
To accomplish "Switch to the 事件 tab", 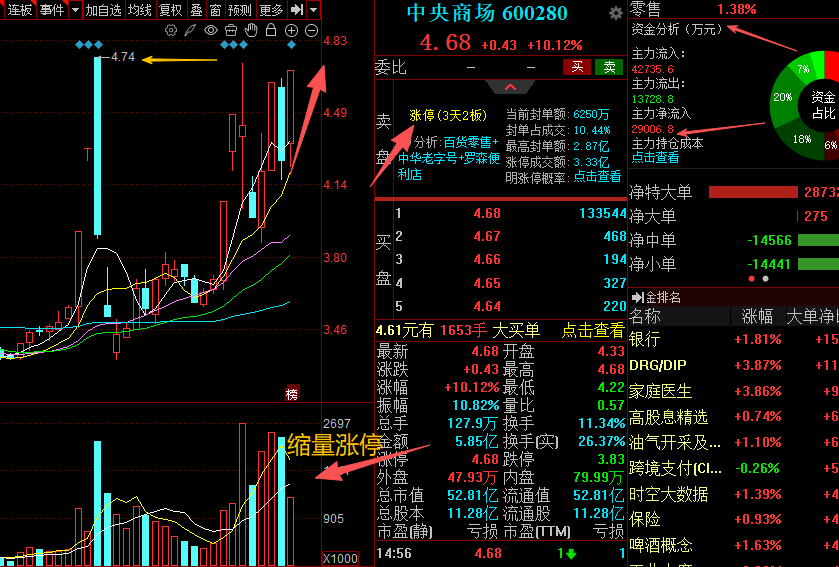I will [x=52, y=10].
